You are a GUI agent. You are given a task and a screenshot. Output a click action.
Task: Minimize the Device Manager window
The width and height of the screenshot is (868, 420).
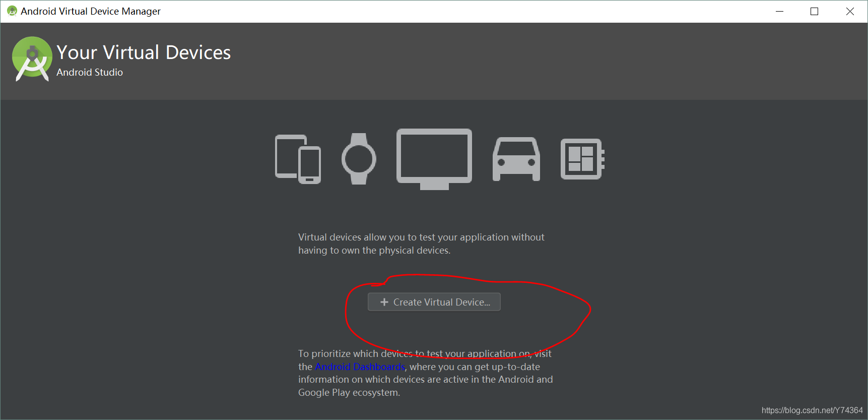coord(780,11)
